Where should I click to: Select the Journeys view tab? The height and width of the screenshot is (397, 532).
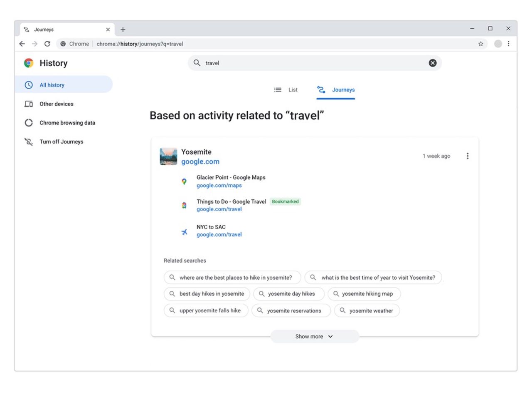click(336, 90)
